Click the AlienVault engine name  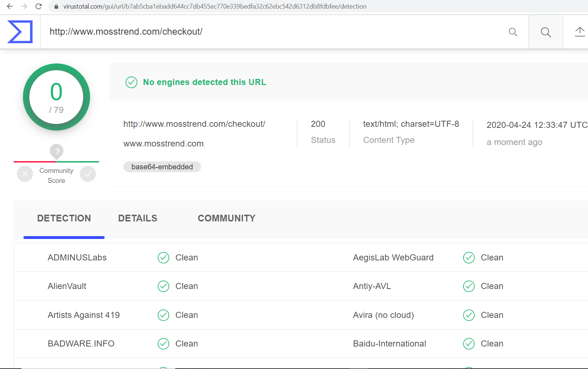(67, 286)
